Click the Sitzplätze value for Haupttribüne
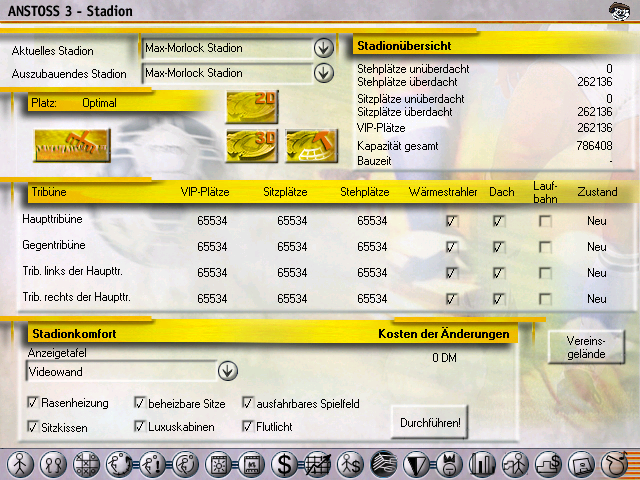 (x=292, y=221)
